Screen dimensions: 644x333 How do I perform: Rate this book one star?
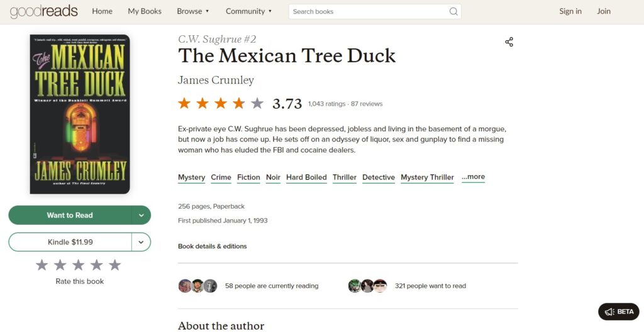tap(42, 265)
